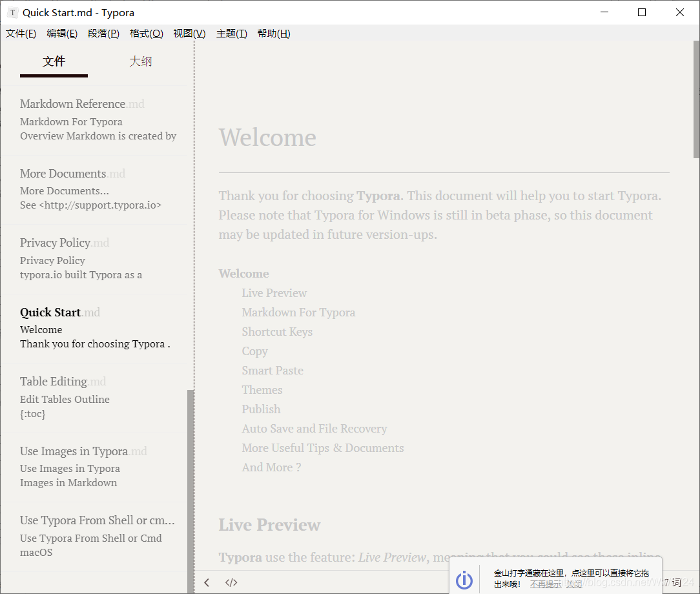Switch to the 大纲 outline tab
Image resolution: width=700 pixels, height=594 pixels.
(x=141, y=61)
